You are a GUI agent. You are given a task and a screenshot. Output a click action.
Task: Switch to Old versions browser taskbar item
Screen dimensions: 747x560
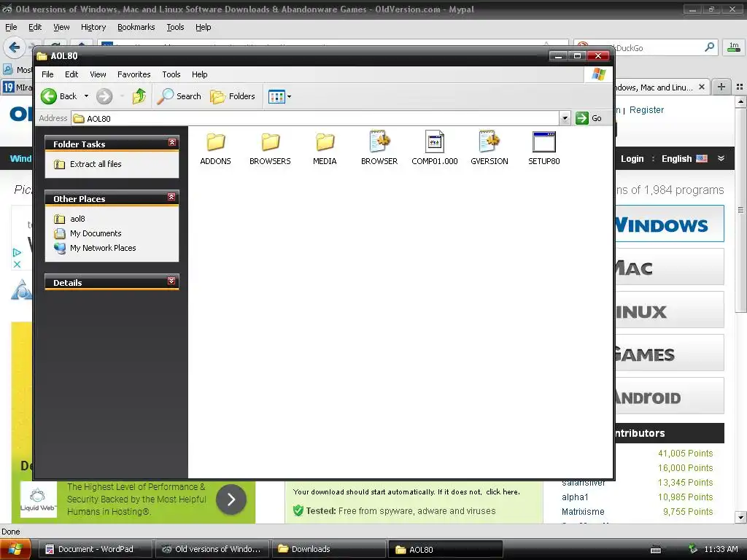click(x=212, y=549)
